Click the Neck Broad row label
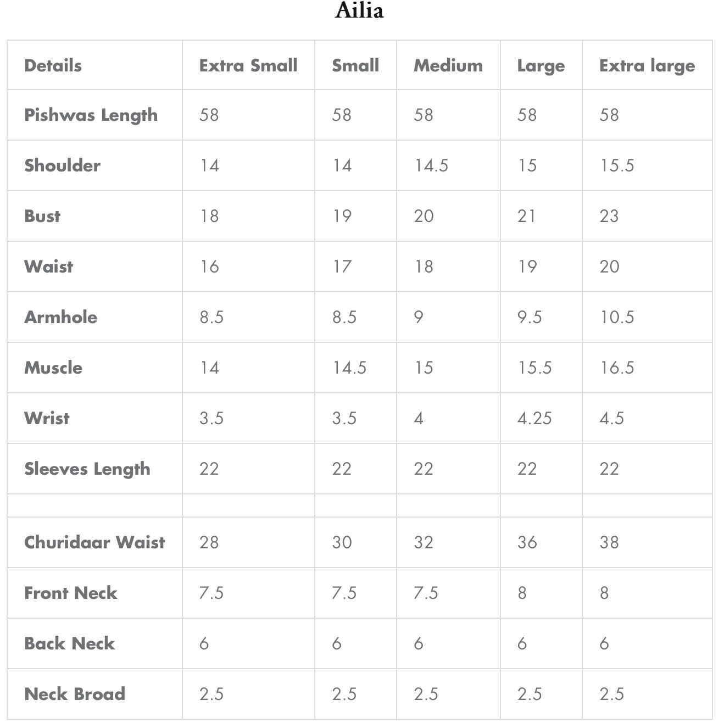Image resolution: width=724 pixels, height=728 pixels. coord(75,694)
